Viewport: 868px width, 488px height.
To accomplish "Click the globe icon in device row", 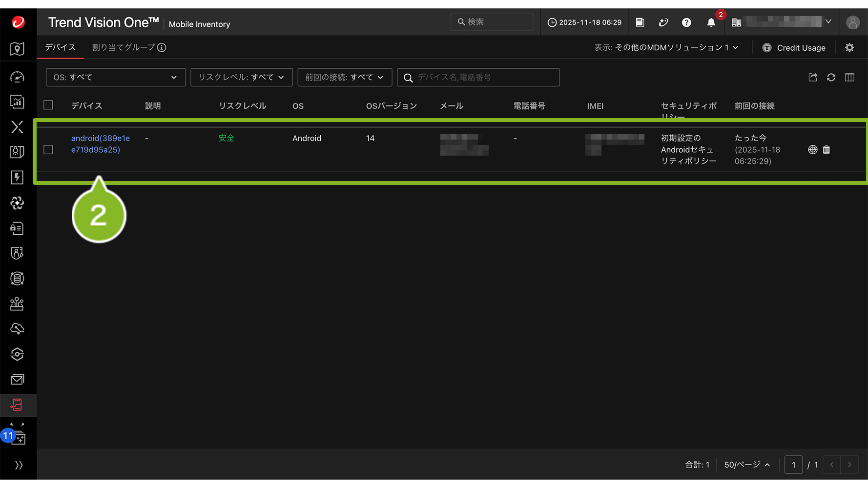I will pos(812,150).
